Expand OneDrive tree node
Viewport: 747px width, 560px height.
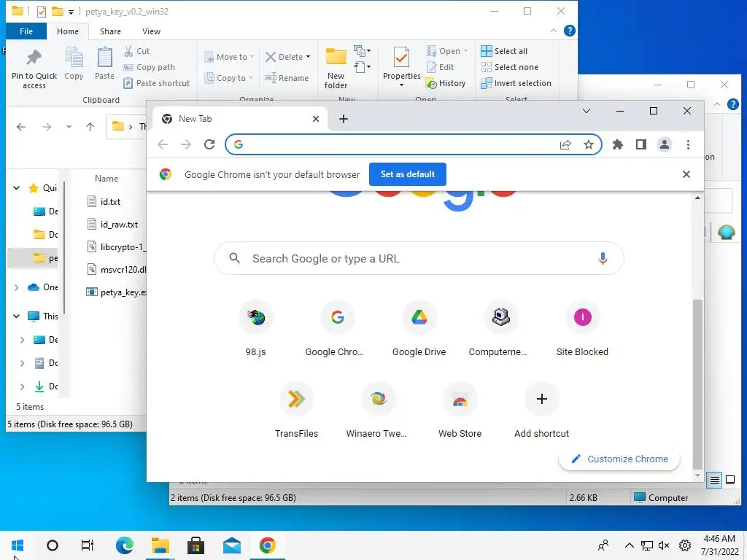(16, 287)
